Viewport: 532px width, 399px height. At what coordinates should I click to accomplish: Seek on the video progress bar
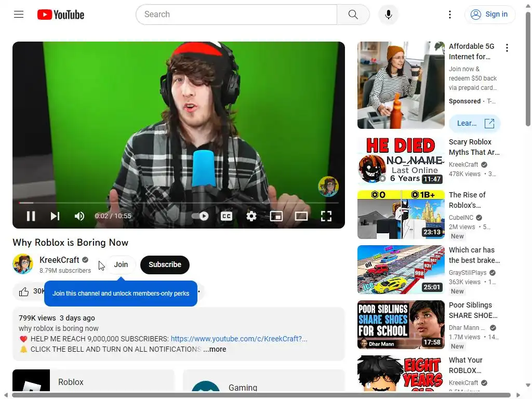(179, 203)
